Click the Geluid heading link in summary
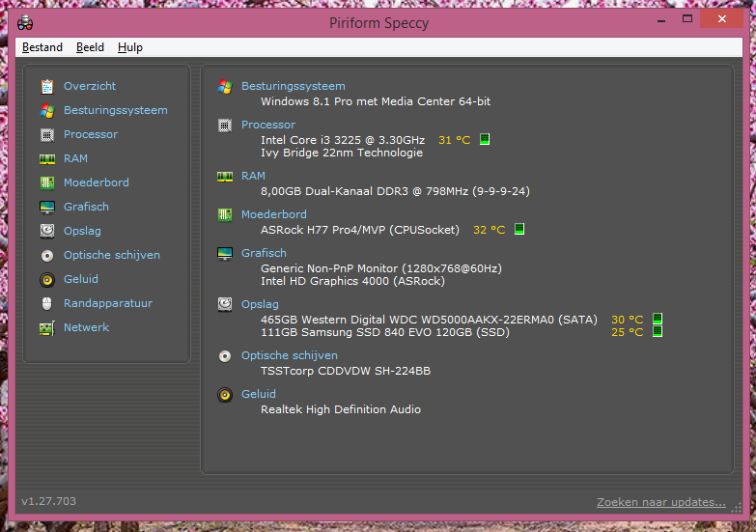756x532 pixels. 259,394
